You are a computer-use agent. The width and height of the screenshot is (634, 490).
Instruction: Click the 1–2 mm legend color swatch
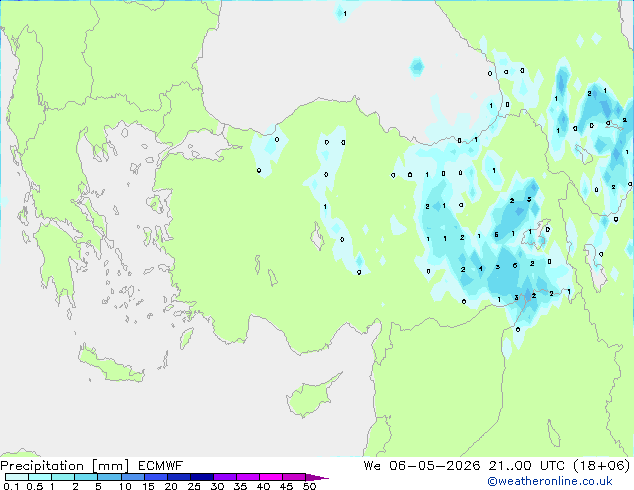click(x=63, y=477)
